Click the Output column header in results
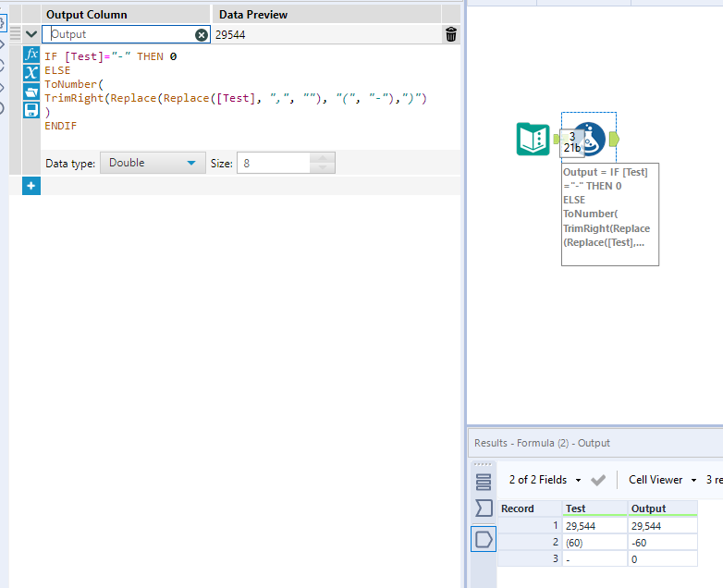The image size is (723, 588). pyautogui.click(x=663, y=508)
